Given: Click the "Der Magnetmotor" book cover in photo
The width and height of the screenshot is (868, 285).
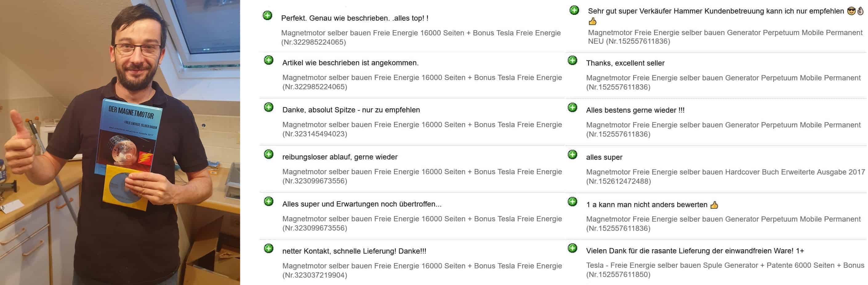Looking at the screenshot, I should point(130,138).
